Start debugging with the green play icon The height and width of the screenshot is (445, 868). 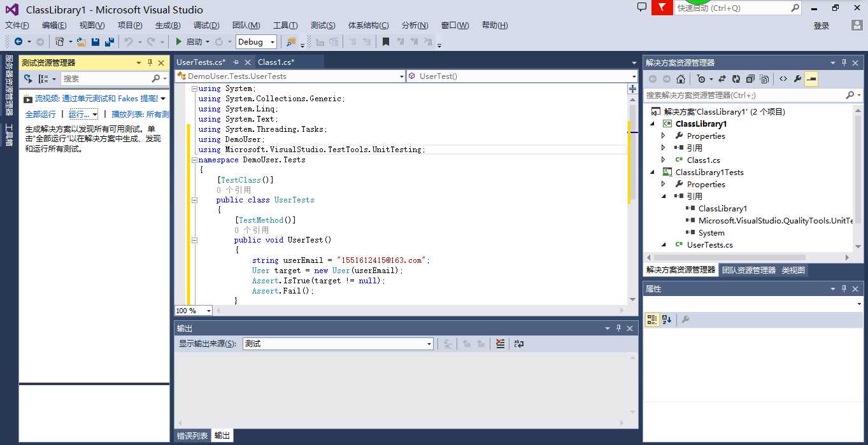pyautogui.click(x=179, y=41)
